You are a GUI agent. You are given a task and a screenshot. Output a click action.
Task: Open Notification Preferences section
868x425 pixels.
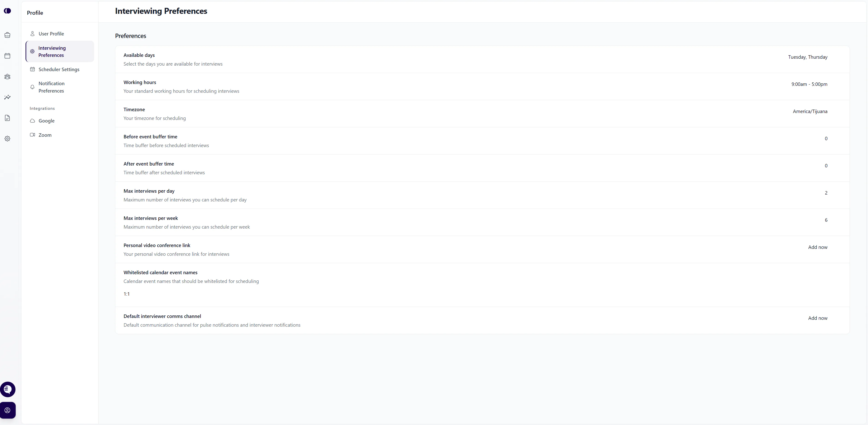tap(60, 87)
